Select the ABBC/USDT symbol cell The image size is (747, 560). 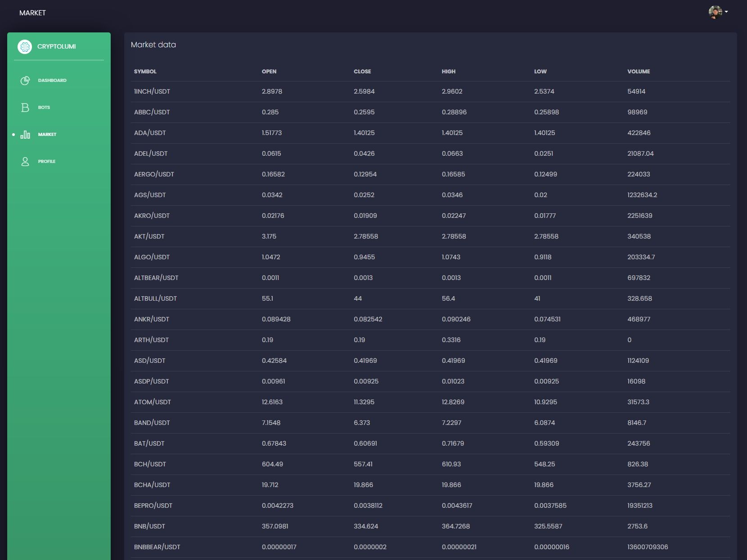(152, 112)
